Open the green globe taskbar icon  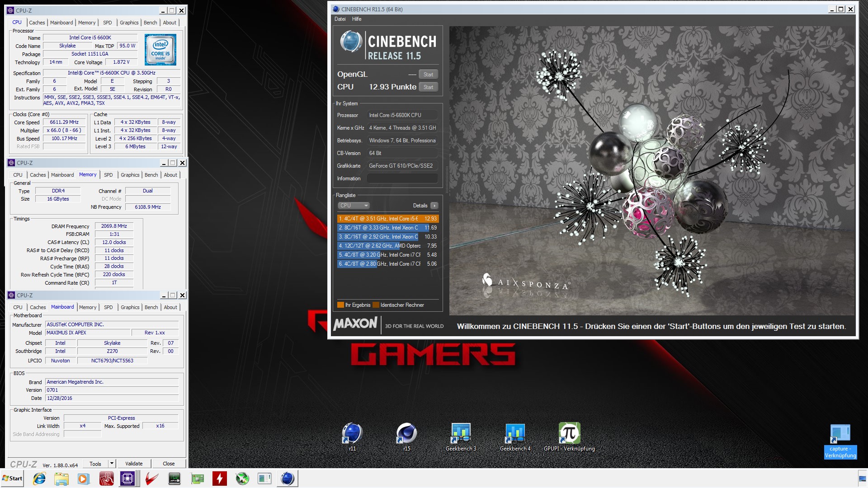pyautogui.click(x=242, y=479)
